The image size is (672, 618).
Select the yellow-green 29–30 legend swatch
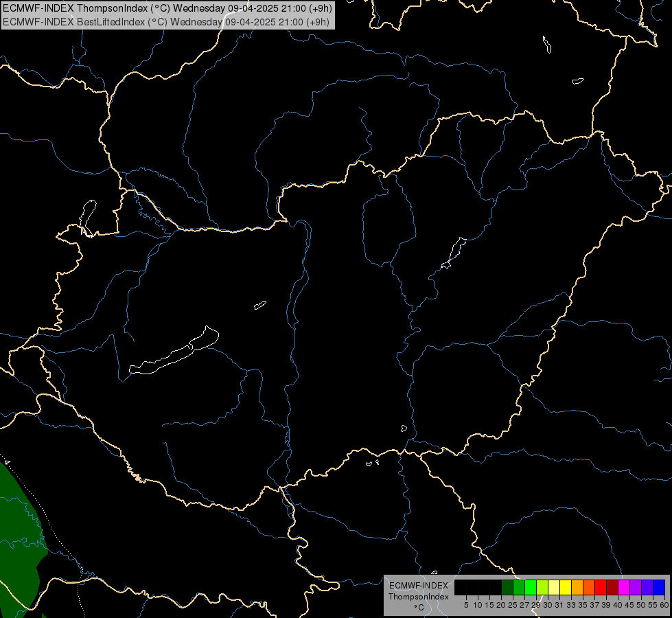tap(542, 587)
